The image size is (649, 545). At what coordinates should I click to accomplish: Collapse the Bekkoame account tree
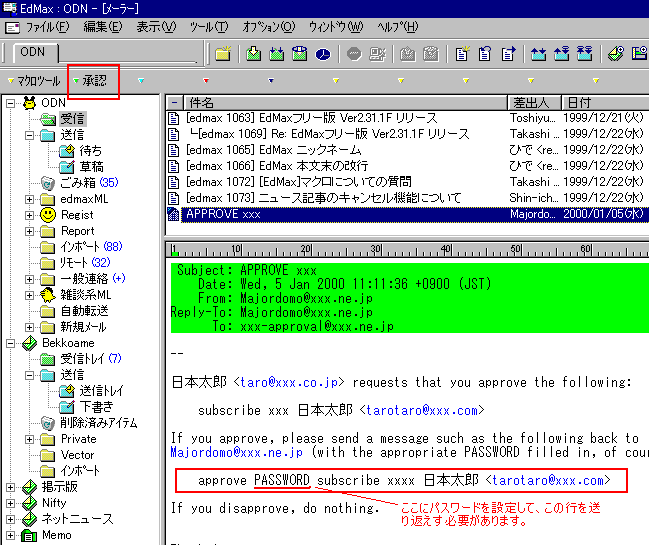(x=11, y=343)
